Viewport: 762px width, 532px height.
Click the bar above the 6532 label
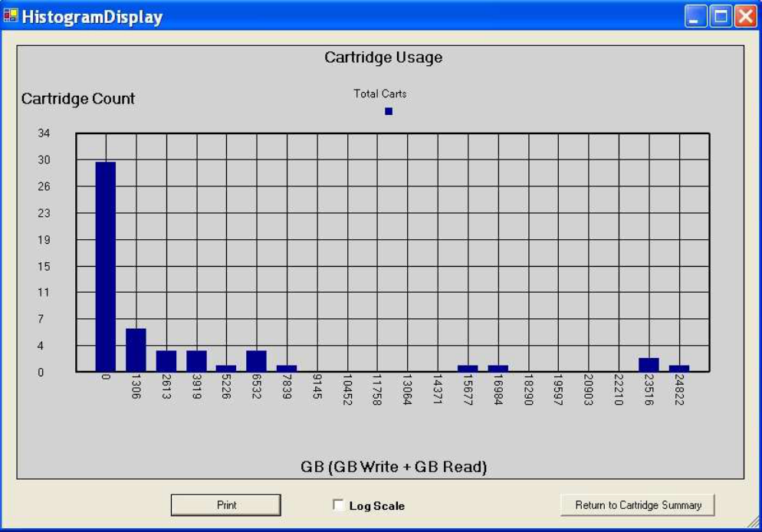(x=256, y=361)
